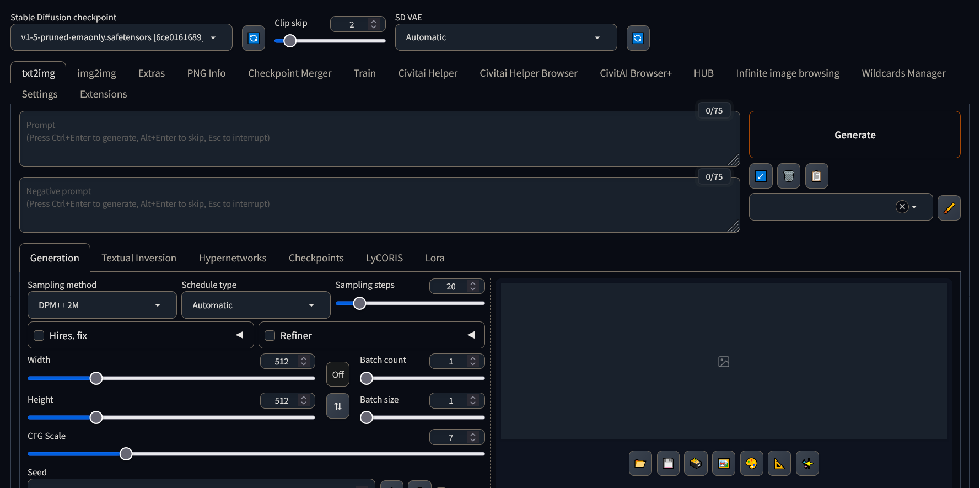
Task: Click the Generate button
Action: pos(855,135)
